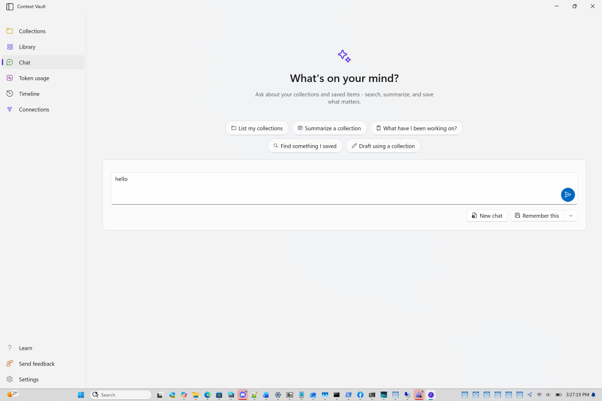Viewport: 602px width, 401px height.
Task: Click the Remember this button
Action: (x=537, y=216)
